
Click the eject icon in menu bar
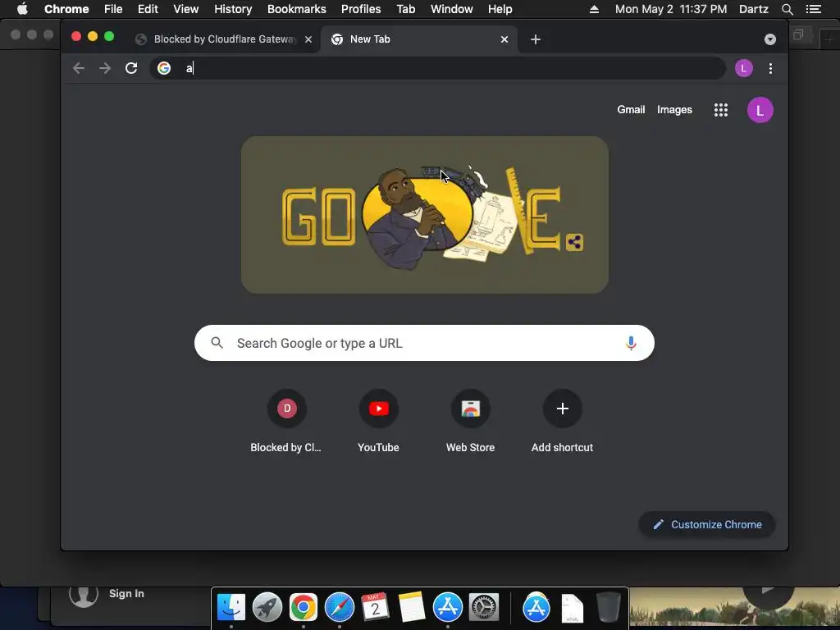[594, 9]
